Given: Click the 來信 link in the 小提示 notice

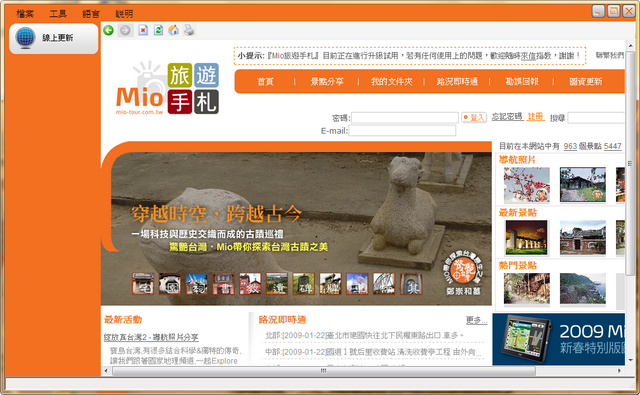Looking at the screenshot, I should click(x=529, y=55).
